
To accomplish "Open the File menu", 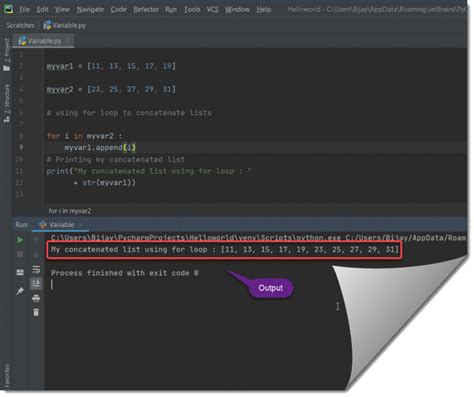I will 24,9.
